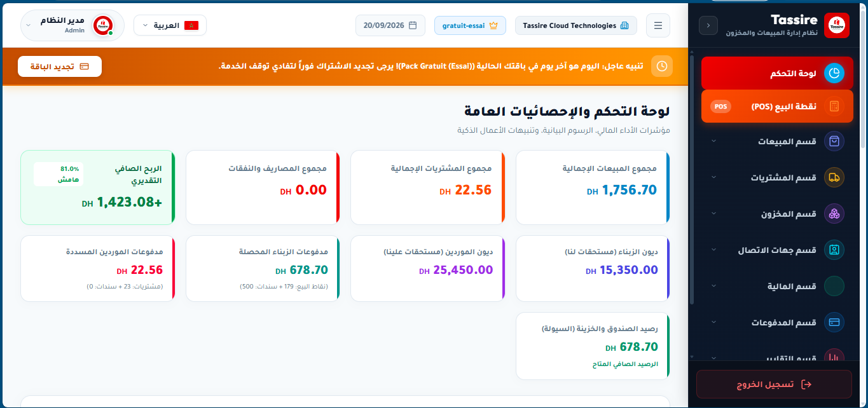Open قسم المخزون menu label

point(789,214)
